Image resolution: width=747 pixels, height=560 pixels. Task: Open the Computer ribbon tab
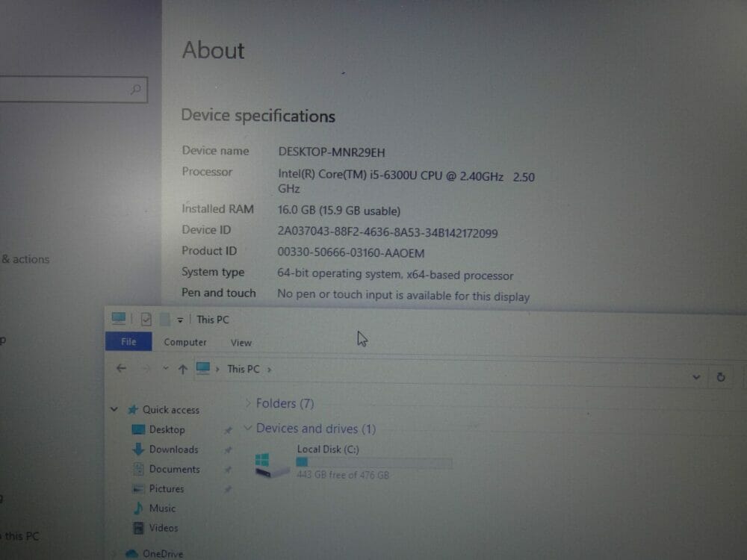tap(185, 342)
